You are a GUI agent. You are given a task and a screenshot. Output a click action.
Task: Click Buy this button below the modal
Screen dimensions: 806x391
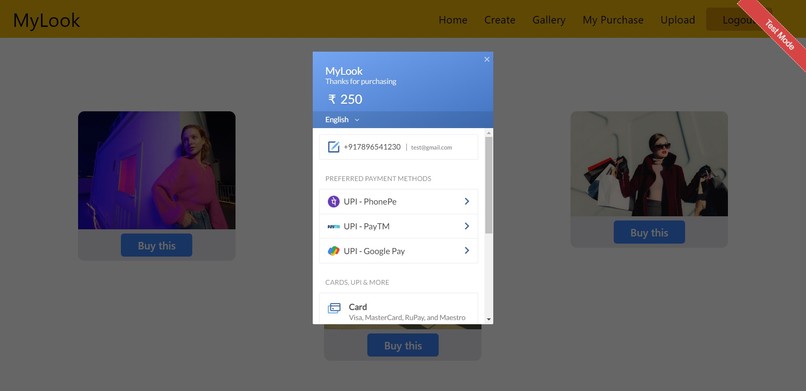pyautogui.click(x=402, y=345)
